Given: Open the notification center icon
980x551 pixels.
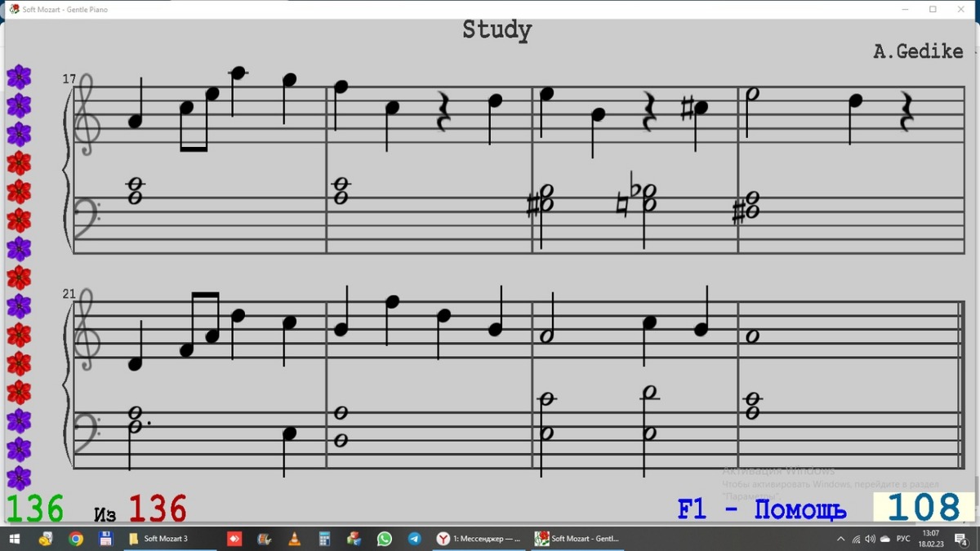Looking at the screenshot, I should 961,539.
